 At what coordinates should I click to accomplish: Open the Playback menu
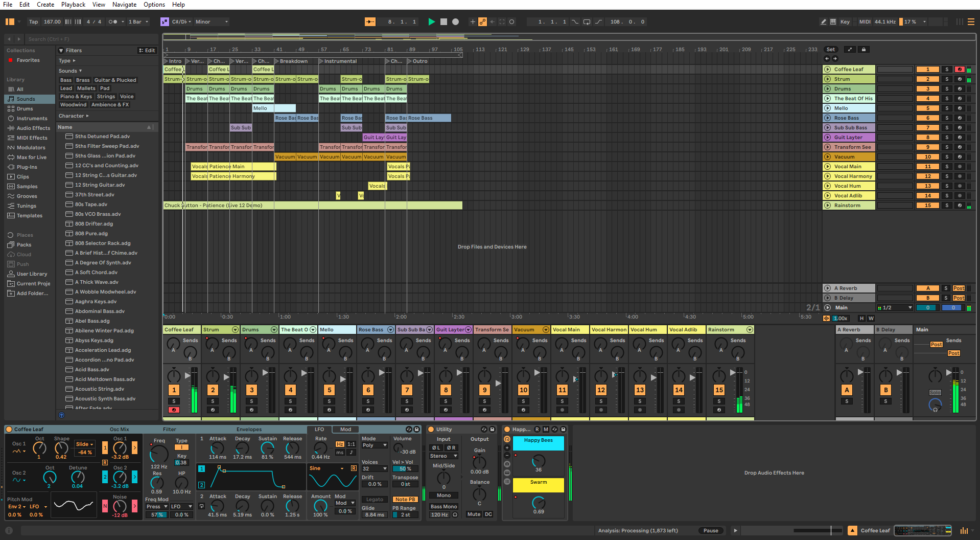[73, 5]
